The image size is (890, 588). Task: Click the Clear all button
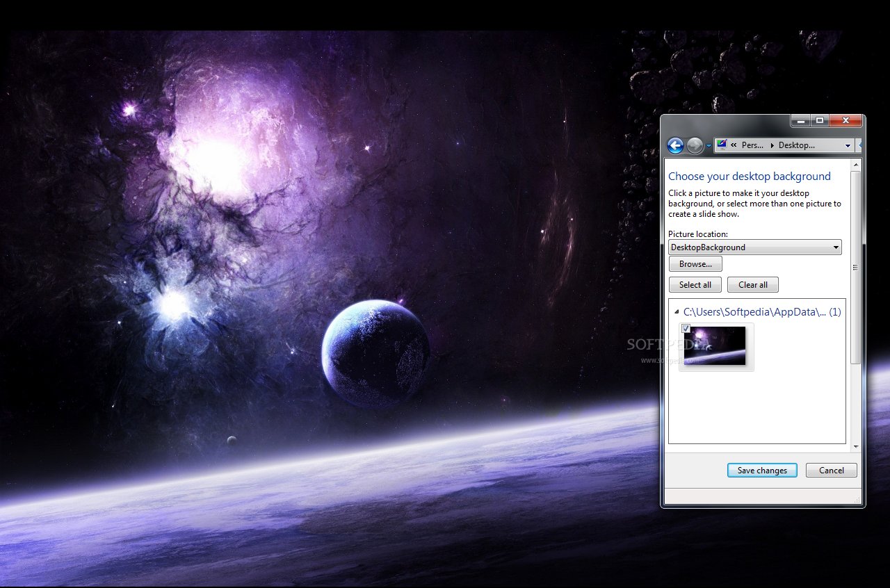[753, 284]
